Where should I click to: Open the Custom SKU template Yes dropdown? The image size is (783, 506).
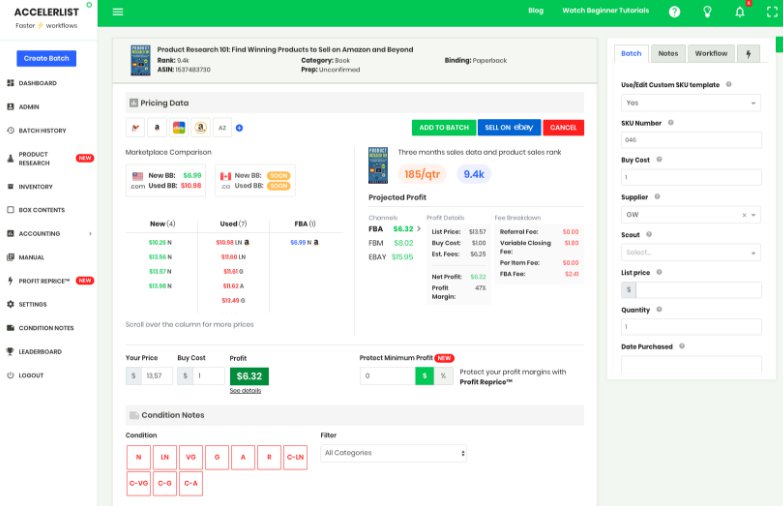691,103
